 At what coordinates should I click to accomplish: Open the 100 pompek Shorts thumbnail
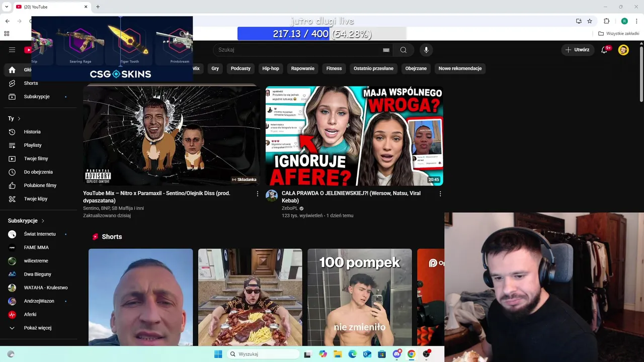(x=360, y=297)
